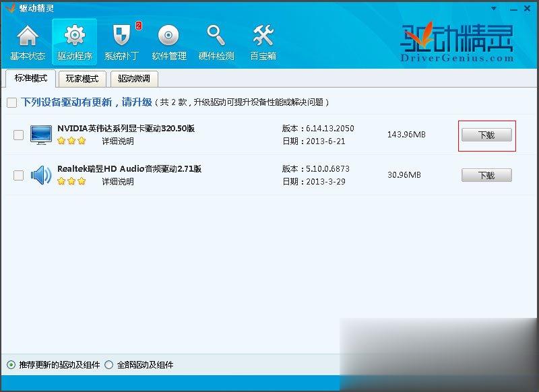Viewport: 539px width, 392px height.
Task: Check the NVIDIA 320.50 driver checkbox
Action: pyautogui.click(x=18, y=133)
